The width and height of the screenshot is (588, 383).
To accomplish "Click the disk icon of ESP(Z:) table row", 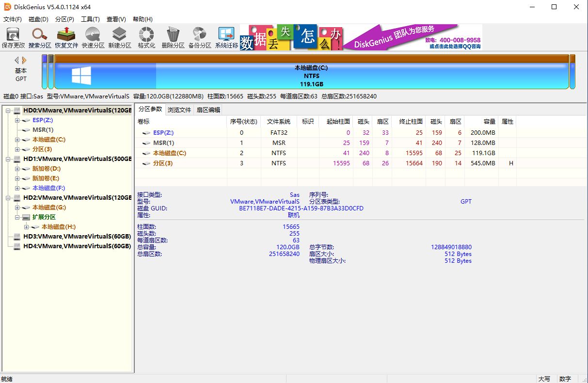I will click(146, 133).
